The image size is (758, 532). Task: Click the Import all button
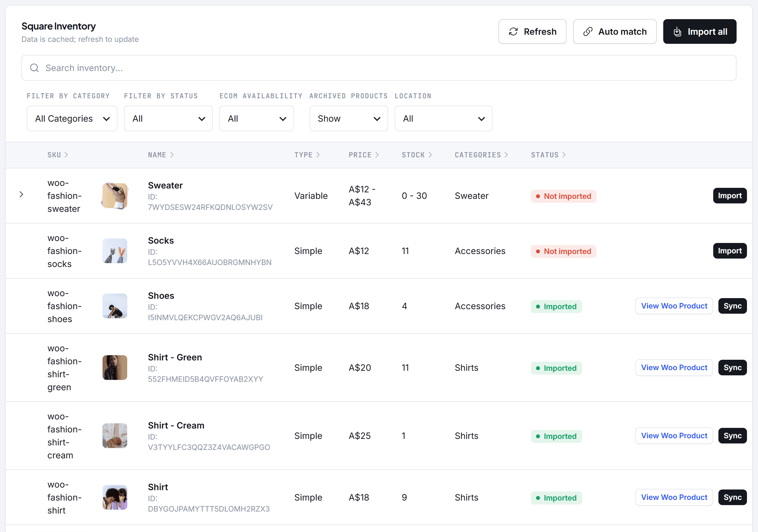[700, 32]
